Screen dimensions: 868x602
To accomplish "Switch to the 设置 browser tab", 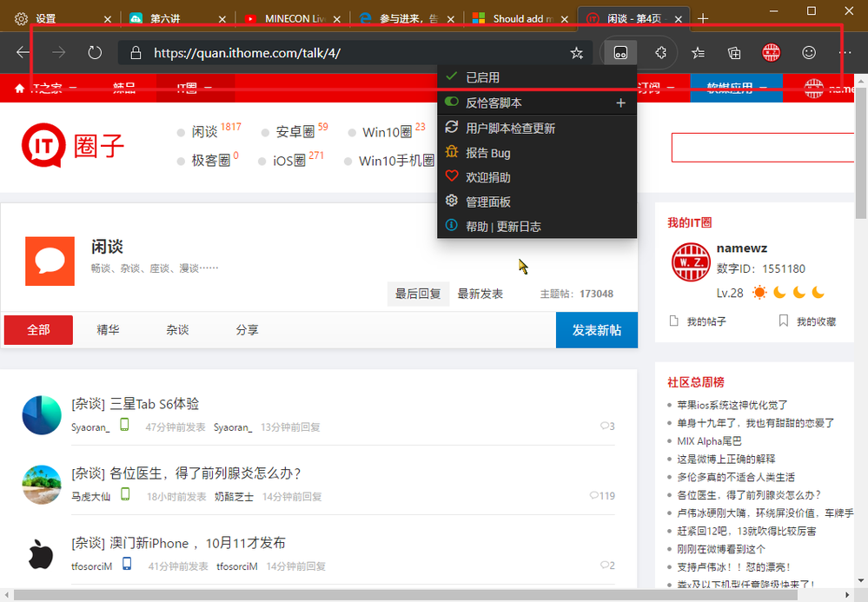I will [x=61, y=19].
